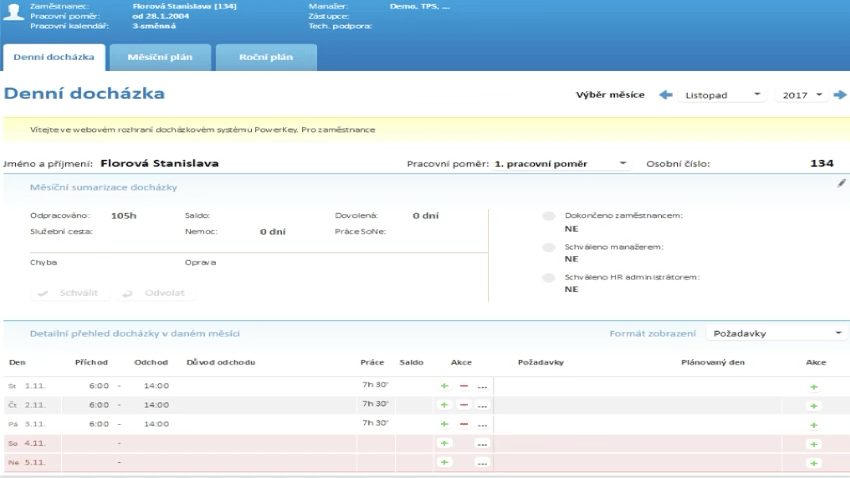This screenshot has height=478, width=850.
Task: Click the Odvolat button
Action: [155, 293]
